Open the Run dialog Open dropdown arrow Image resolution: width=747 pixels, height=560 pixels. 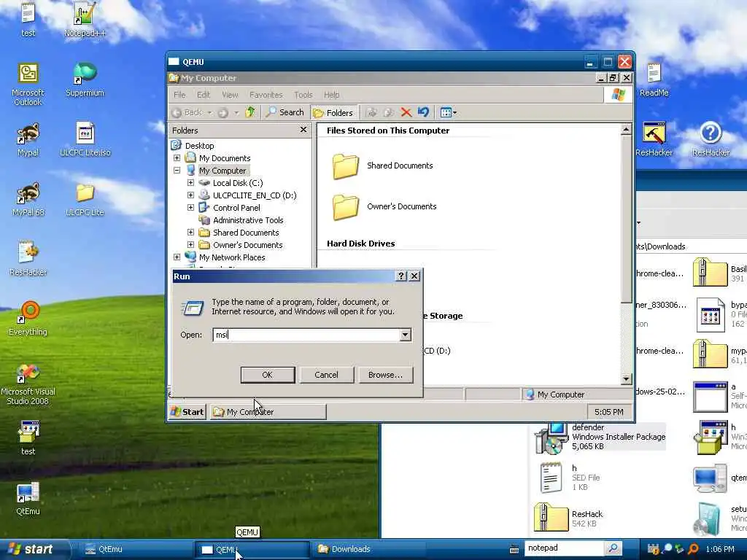click(405, 335)
